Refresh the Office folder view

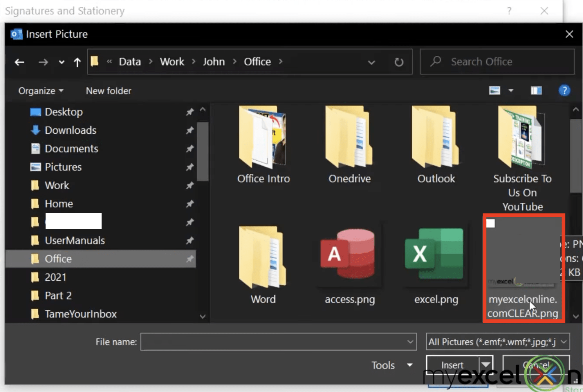point(399,62)
